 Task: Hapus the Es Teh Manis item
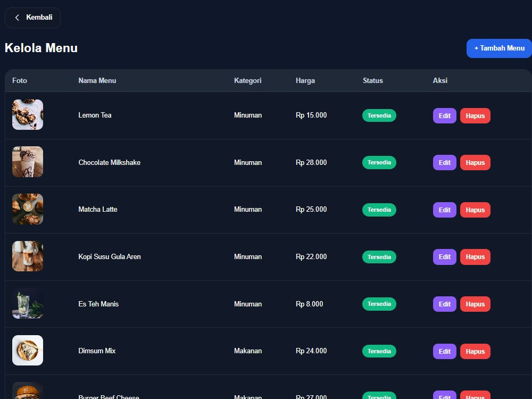475,304
